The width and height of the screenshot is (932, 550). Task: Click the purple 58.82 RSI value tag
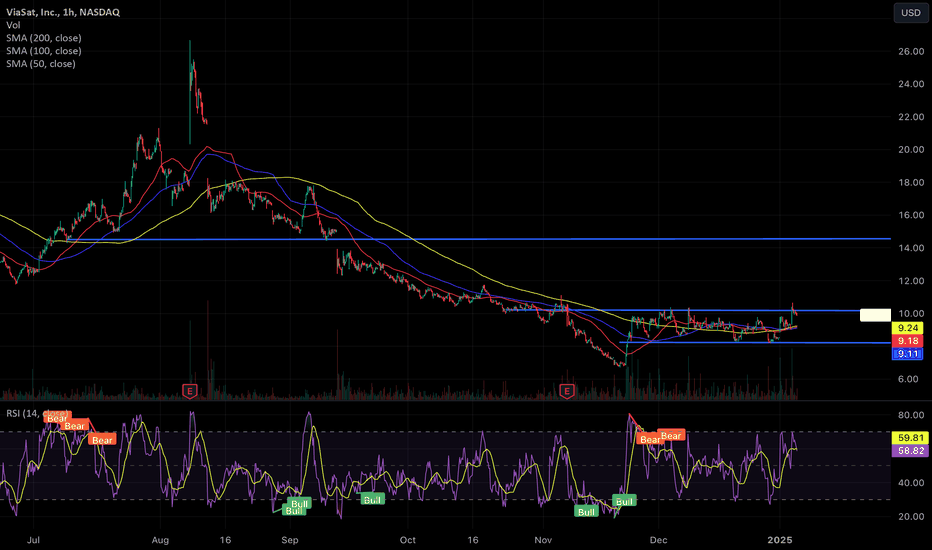pos(911,451)
